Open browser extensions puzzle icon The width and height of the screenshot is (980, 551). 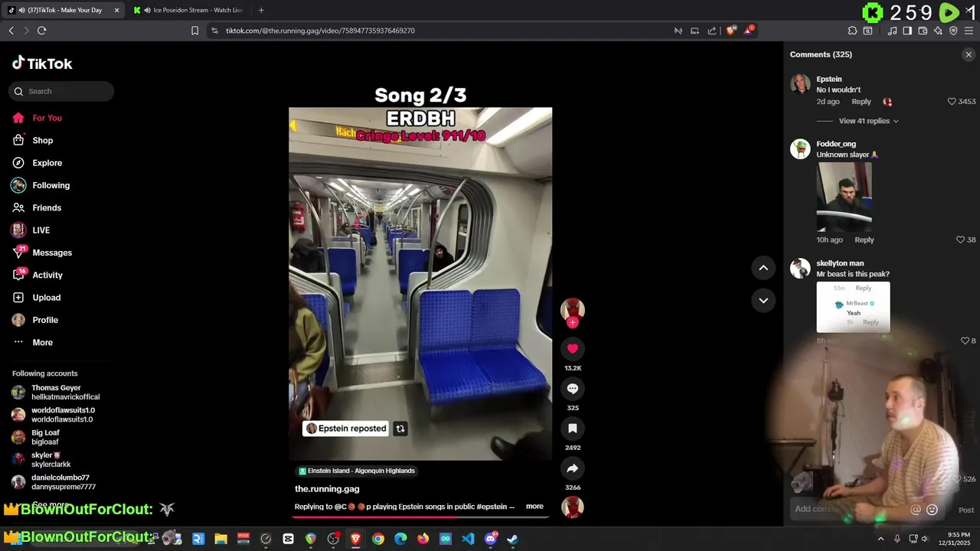(x=852, y=31)
